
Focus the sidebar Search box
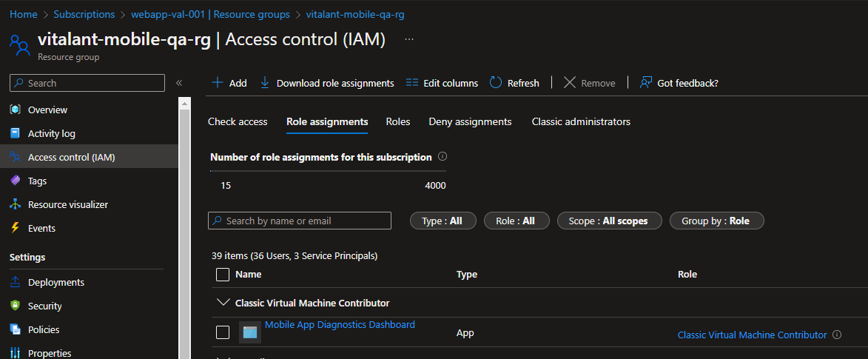tap(87, 83)
